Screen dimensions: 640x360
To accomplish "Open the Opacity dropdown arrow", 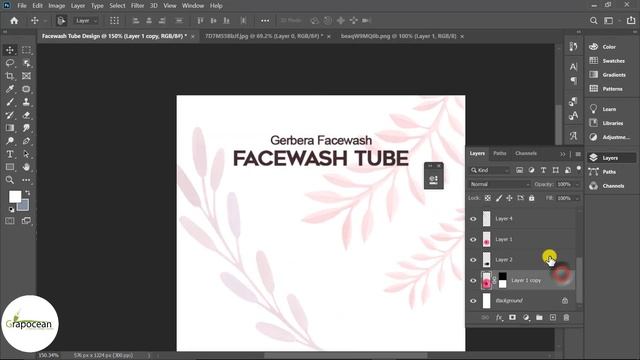I will point(577,184).
